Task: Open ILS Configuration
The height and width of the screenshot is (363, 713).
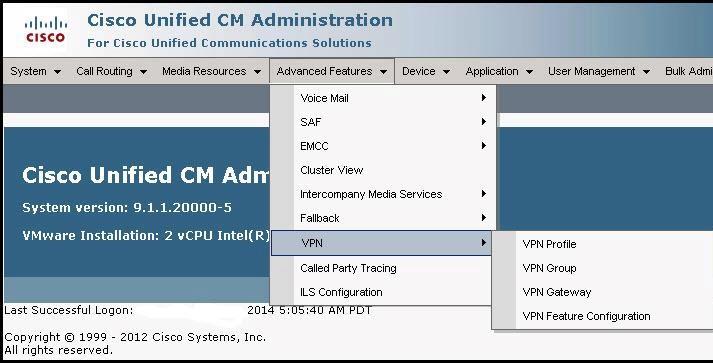Action: coord(383,292)
